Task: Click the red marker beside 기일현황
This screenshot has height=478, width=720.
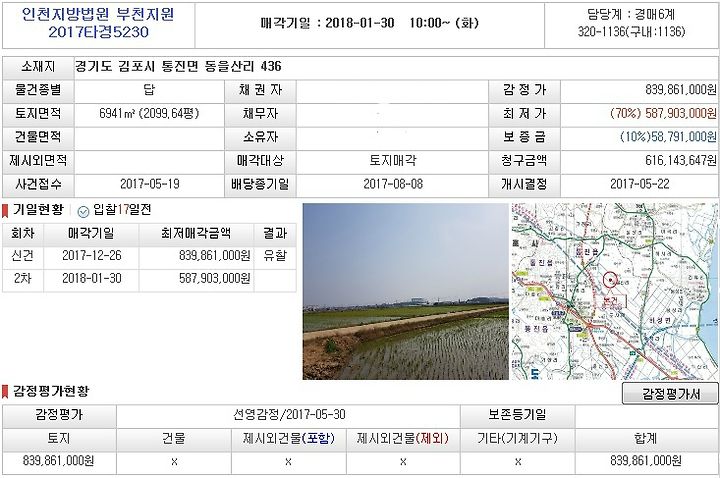Action: [x=5, y=211]
